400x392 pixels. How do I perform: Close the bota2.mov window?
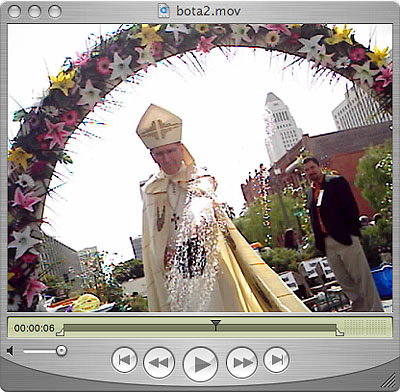click(x=14, y=12)
